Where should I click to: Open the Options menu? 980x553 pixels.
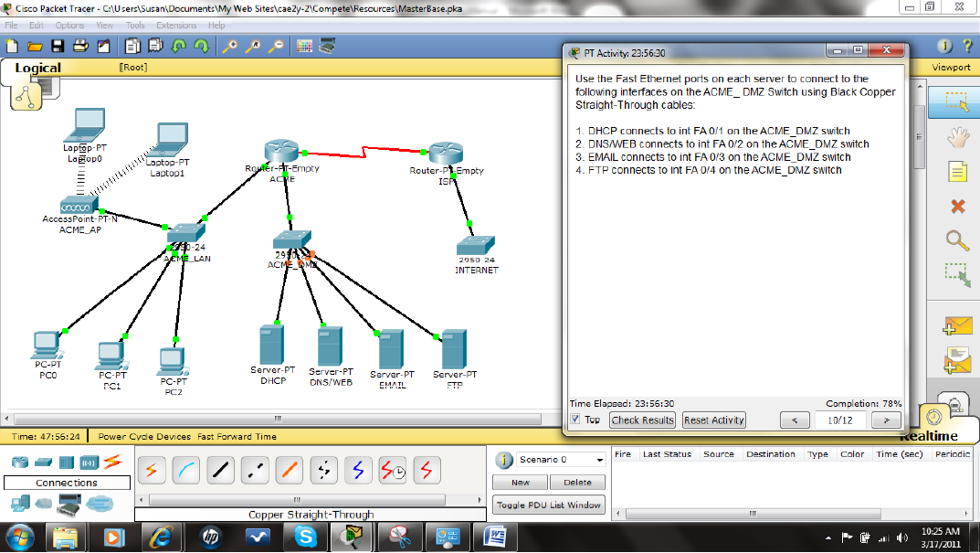[69, 25]
